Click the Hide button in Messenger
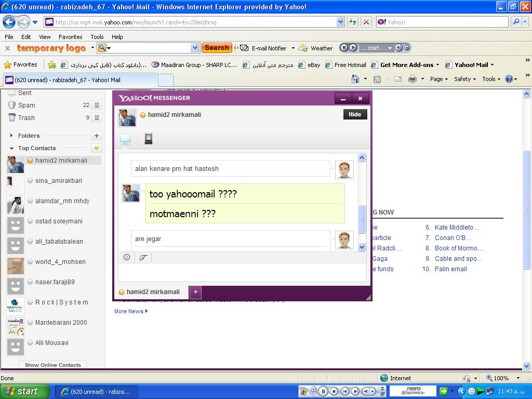The width and height of the screenshot is (532, 399). (355, 114)
